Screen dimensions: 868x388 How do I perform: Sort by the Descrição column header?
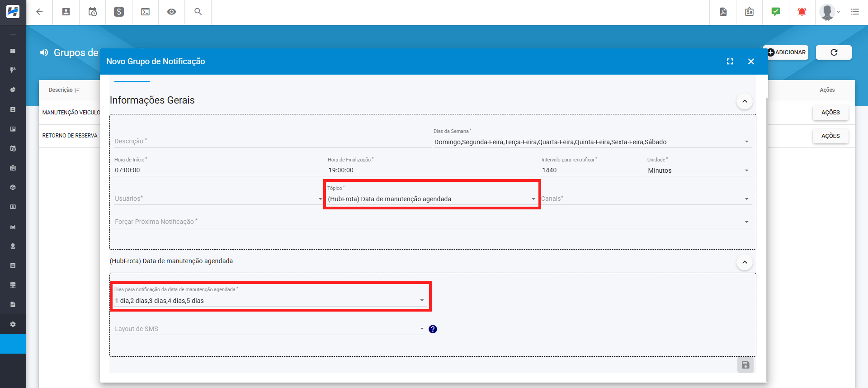click(64, 90)
